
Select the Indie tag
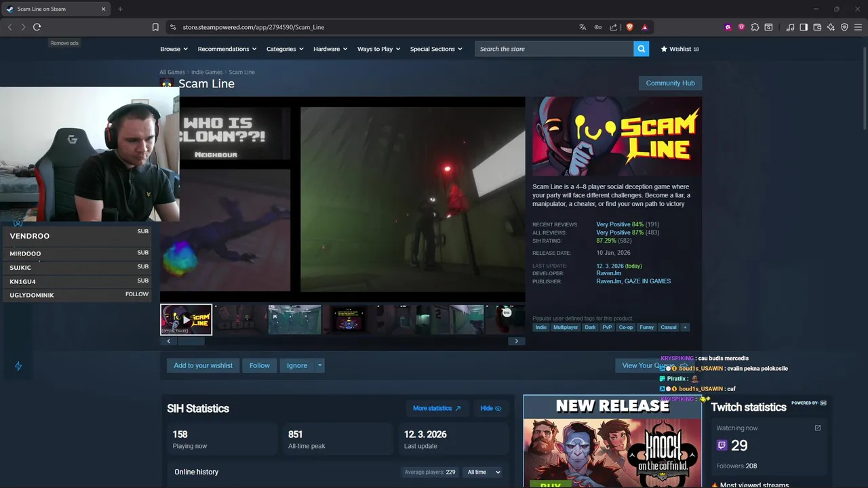tap(540, 327)
